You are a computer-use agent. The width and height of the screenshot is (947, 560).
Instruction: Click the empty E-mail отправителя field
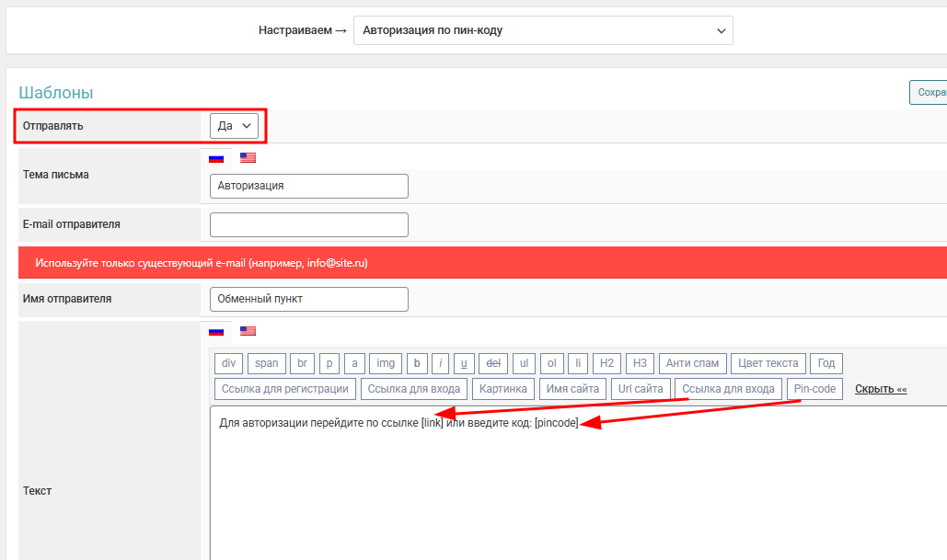[x=308, y=224]
